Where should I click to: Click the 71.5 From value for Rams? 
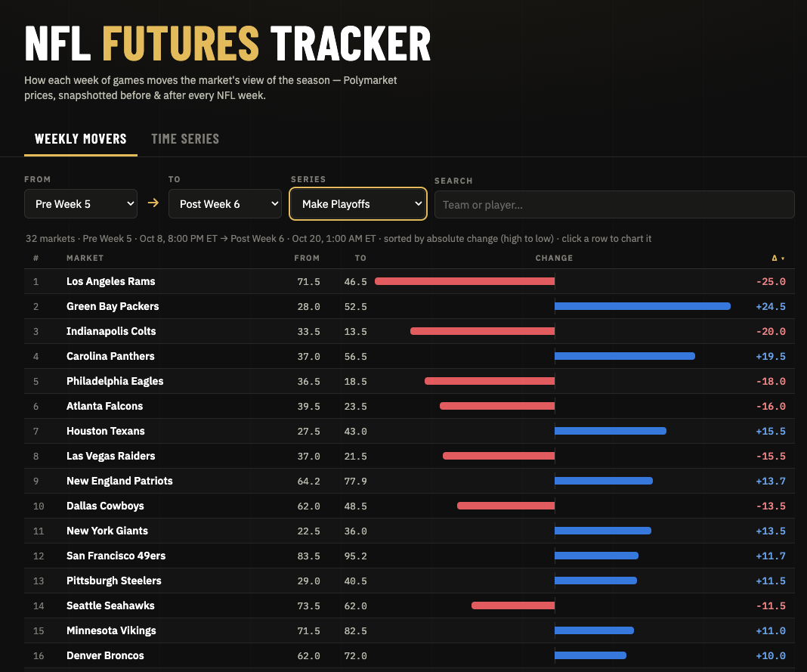(309, 282)
